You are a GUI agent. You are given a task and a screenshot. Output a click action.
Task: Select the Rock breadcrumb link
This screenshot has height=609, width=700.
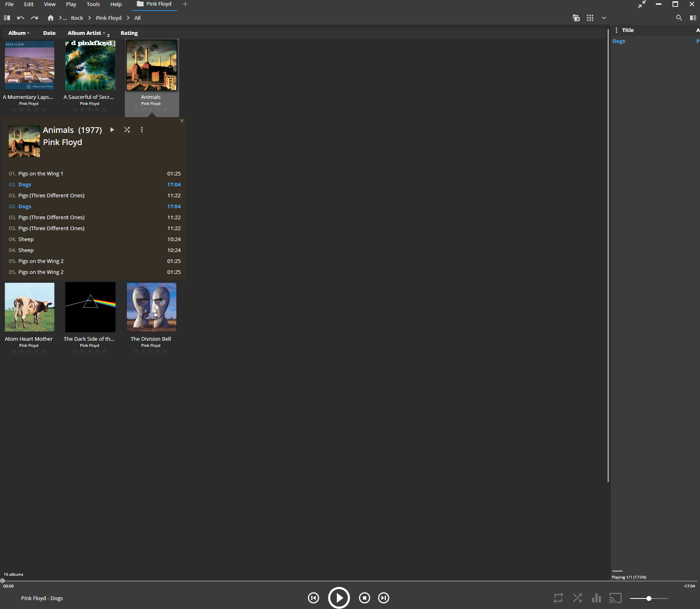pos(77,18)
